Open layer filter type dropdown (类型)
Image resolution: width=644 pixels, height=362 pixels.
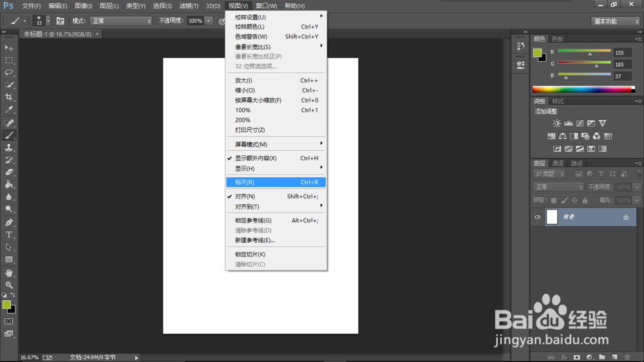(549, 174)
